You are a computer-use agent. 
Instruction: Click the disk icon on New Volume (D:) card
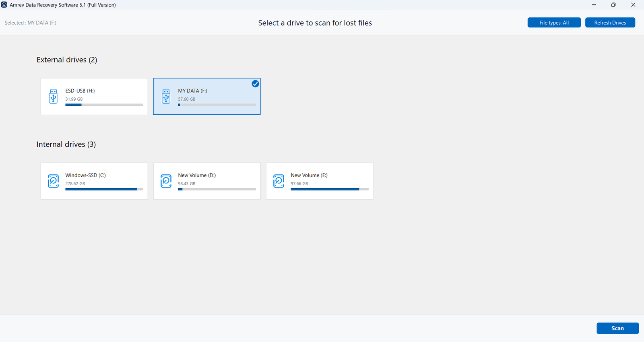[x=166, y=181]
